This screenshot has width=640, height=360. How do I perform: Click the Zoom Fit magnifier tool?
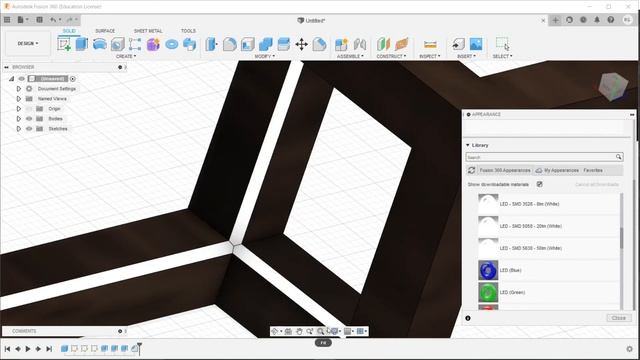321,331
